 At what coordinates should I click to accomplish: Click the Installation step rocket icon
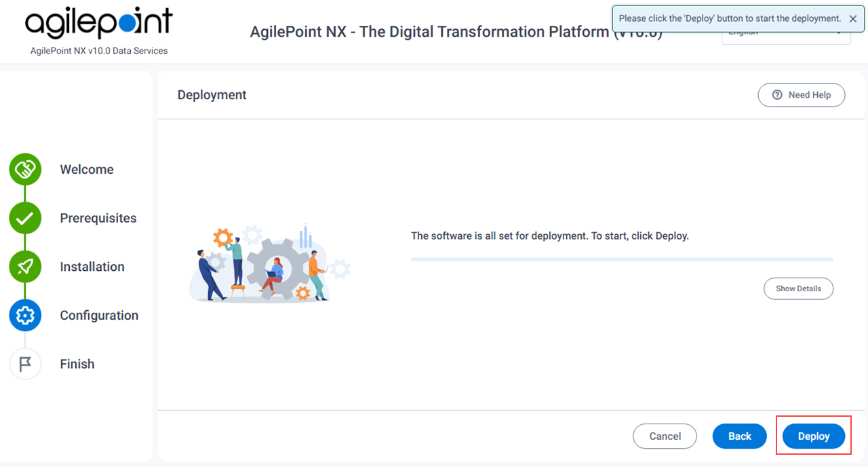(25, 267)
